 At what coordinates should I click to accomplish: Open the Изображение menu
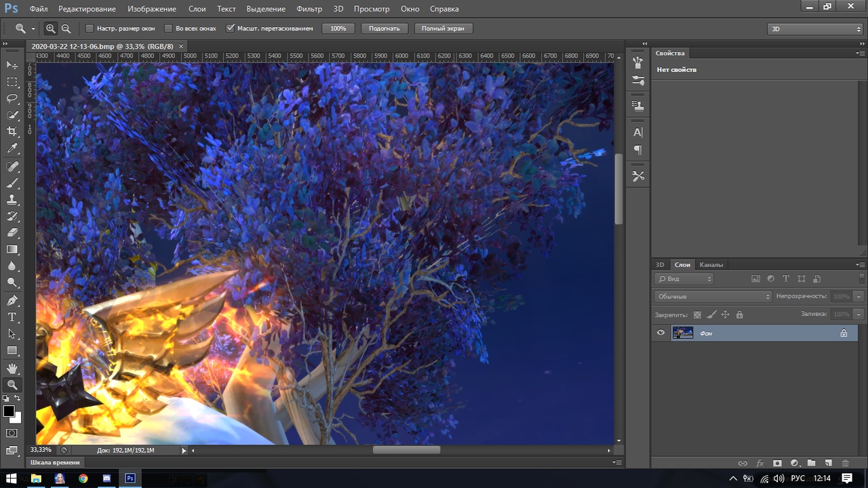pyautogui.click(x=151, y=9)
